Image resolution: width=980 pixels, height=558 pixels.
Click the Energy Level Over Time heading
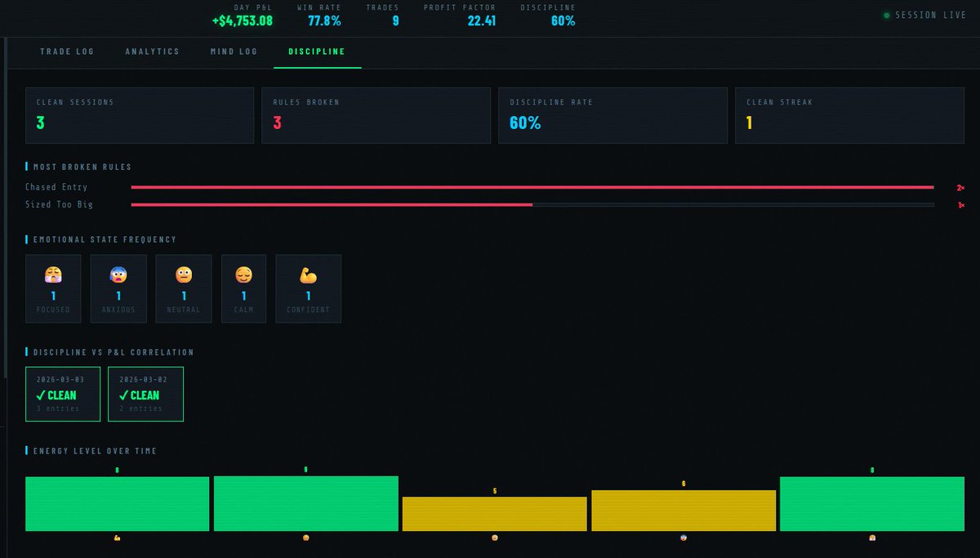coord(95,451)
